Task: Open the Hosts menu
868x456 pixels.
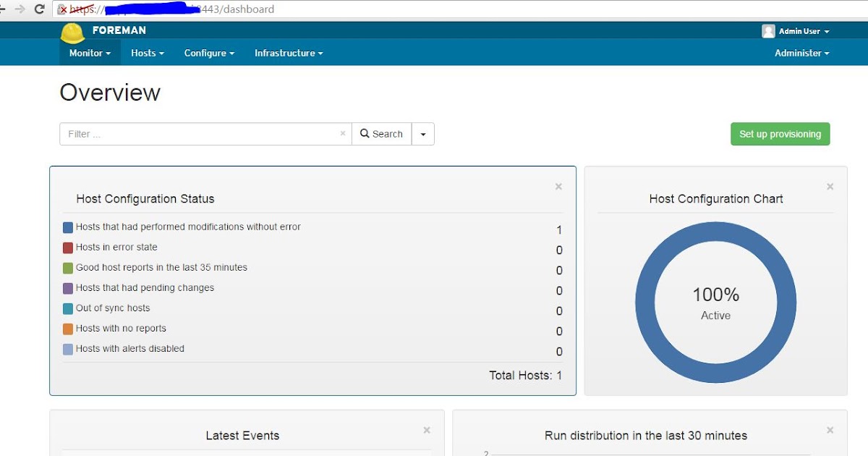Action: [x=147, y=52]
